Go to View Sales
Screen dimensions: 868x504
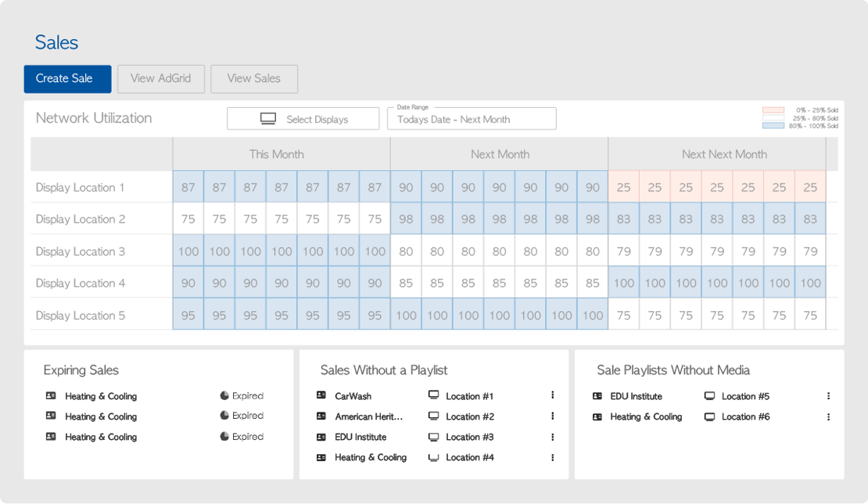(253, 79)
